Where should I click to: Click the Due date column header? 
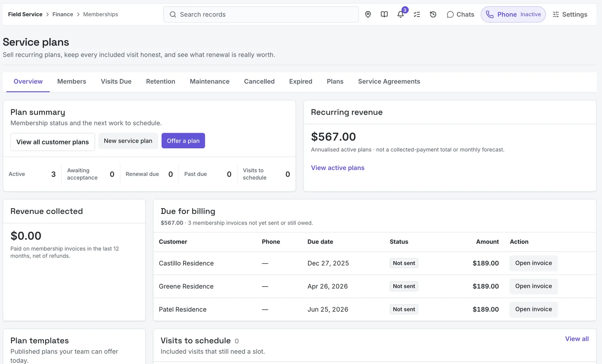320,242
